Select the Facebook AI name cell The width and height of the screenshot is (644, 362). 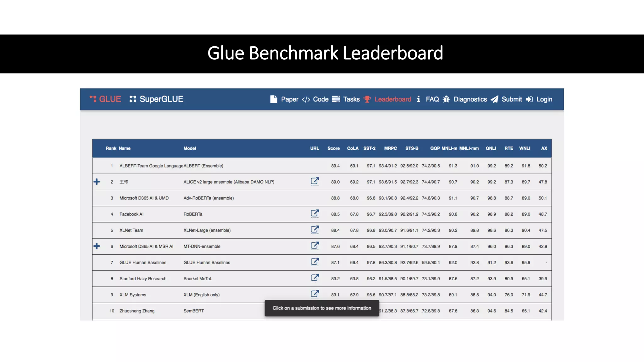[131, 214]
